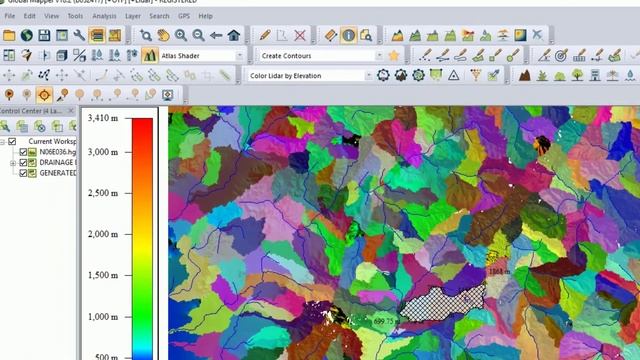Click the Zoom Out magnifier icon

pyautogui.click(x=198, y=36)
